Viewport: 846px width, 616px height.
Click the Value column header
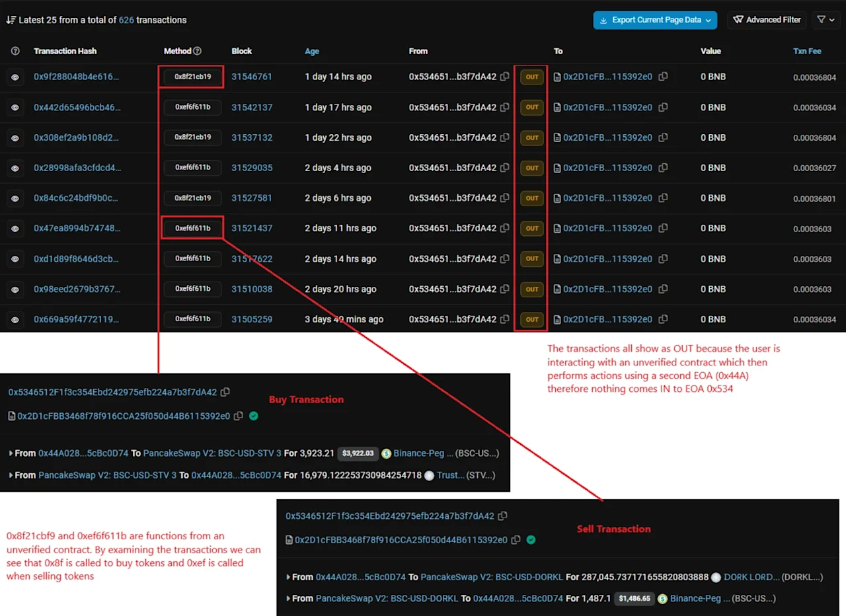click(x=711, y=51)
